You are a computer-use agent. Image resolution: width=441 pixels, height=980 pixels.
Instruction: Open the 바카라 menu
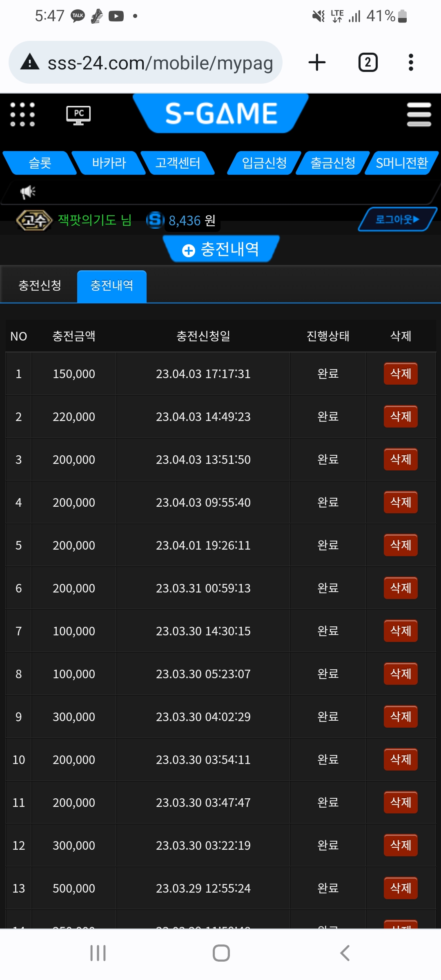[109, 163]
